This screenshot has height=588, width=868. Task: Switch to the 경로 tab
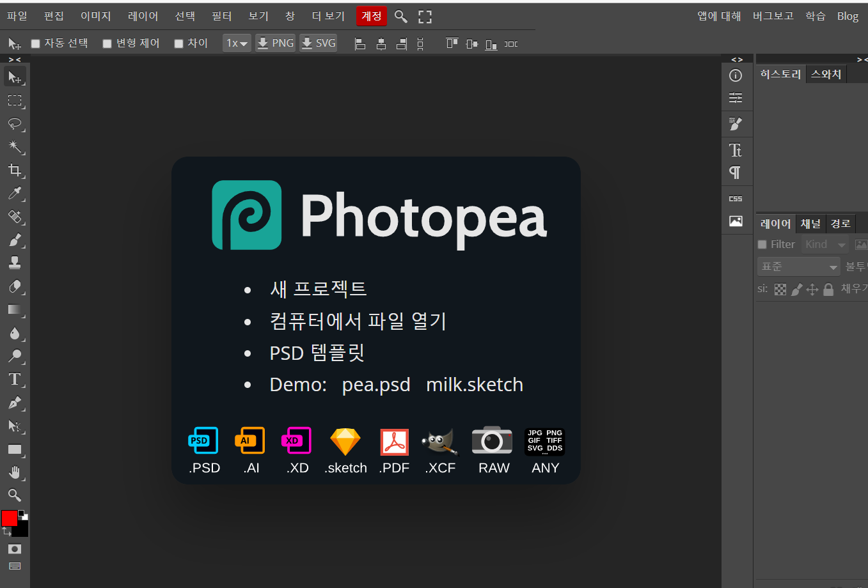[x=840, y=224]
